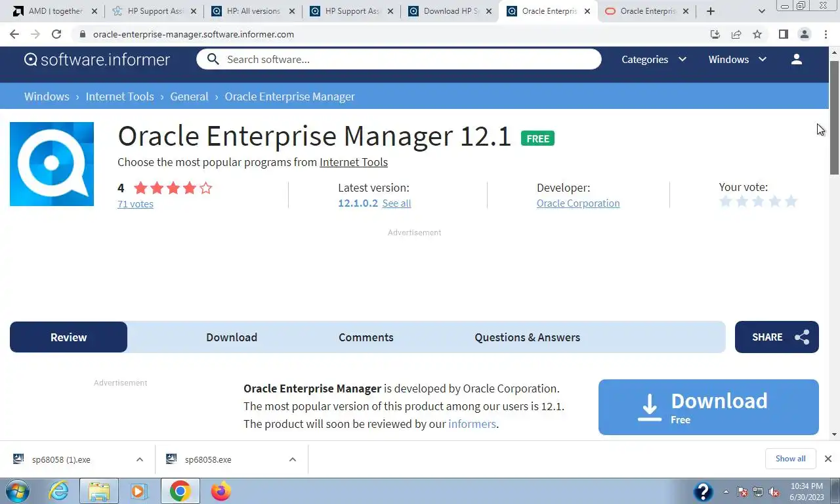The height and width of the screenshot is (504, 840).
Task: Open the tab search chevron in Chrome
Action: 762,11
